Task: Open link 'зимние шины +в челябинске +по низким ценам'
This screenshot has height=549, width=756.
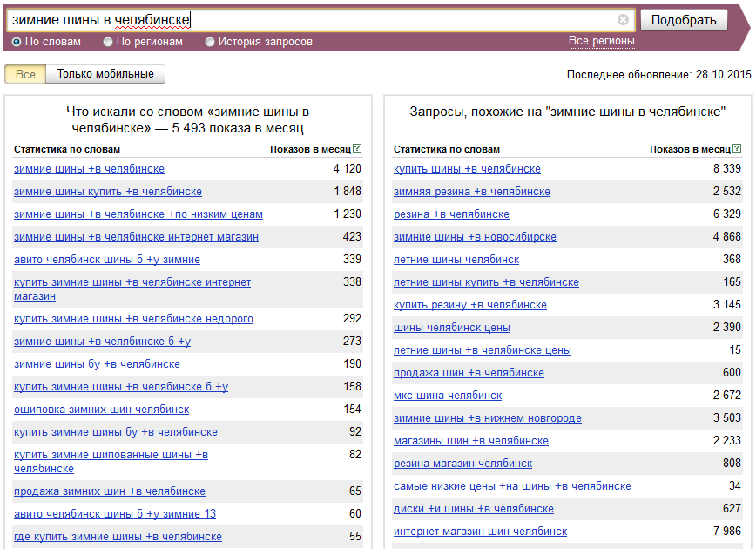Action: 138,214
